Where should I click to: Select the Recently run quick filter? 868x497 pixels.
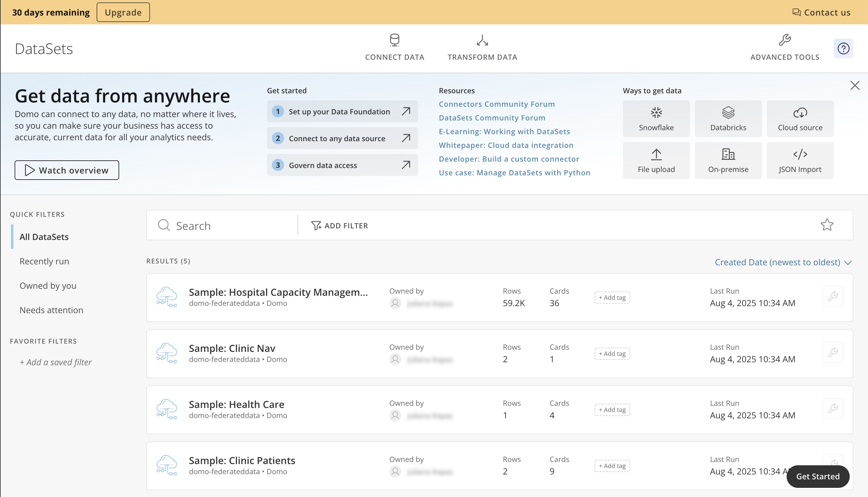[x=44, y=262]
